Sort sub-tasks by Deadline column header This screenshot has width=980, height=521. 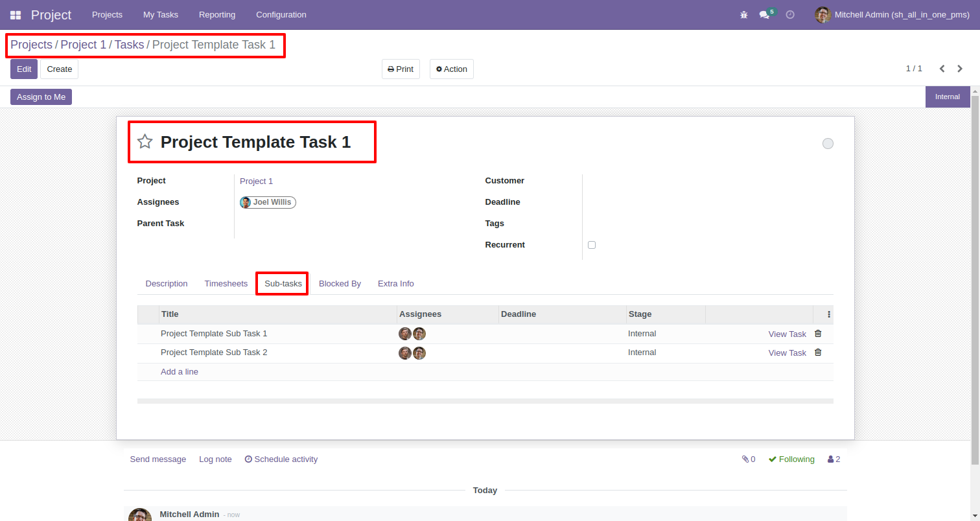[562, 314]
